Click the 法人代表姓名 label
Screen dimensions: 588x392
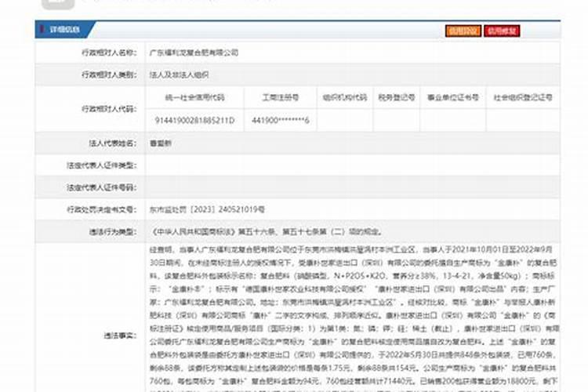click(x=113, y=143)
